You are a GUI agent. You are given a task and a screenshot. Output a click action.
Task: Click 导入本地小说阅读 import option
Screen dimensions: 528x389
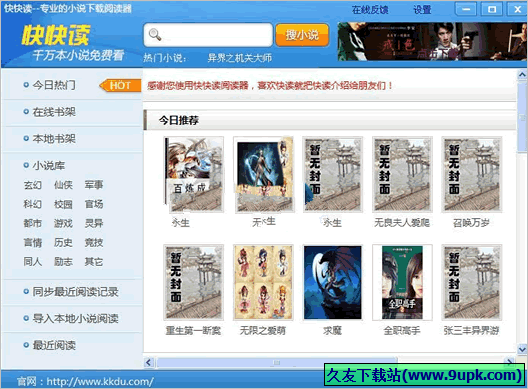coord(75,318)
